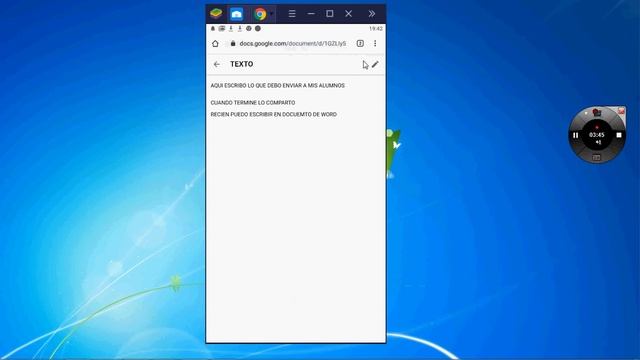The image size is (640, 360).
Task: Switch to the blue home app tab
Action: click(x=236, y=14)
